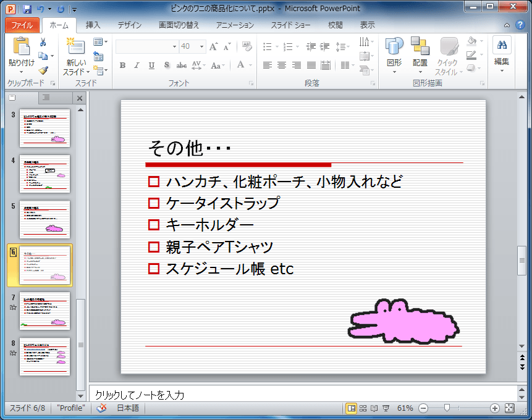Viewport: 532px width, 420px height.
Task: Click the spell check icon in status bar
Action: 101,408
